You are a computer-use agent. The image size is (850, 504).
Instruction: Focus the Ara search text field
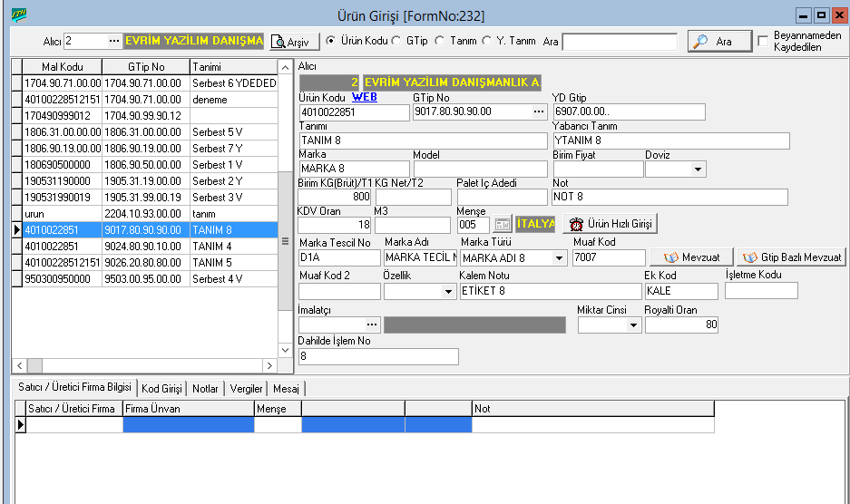pos(620,42)
